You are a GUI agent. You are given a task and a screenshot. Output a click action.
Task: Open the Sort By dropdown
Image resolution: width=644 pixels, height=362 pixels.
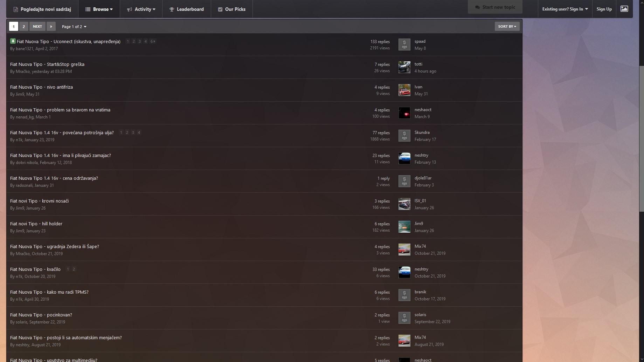(x=507, y=26)
